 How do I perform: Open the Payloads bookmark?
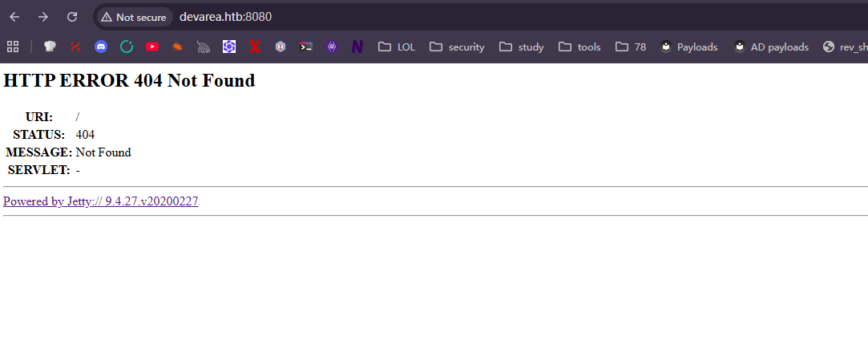coord(689,47)
